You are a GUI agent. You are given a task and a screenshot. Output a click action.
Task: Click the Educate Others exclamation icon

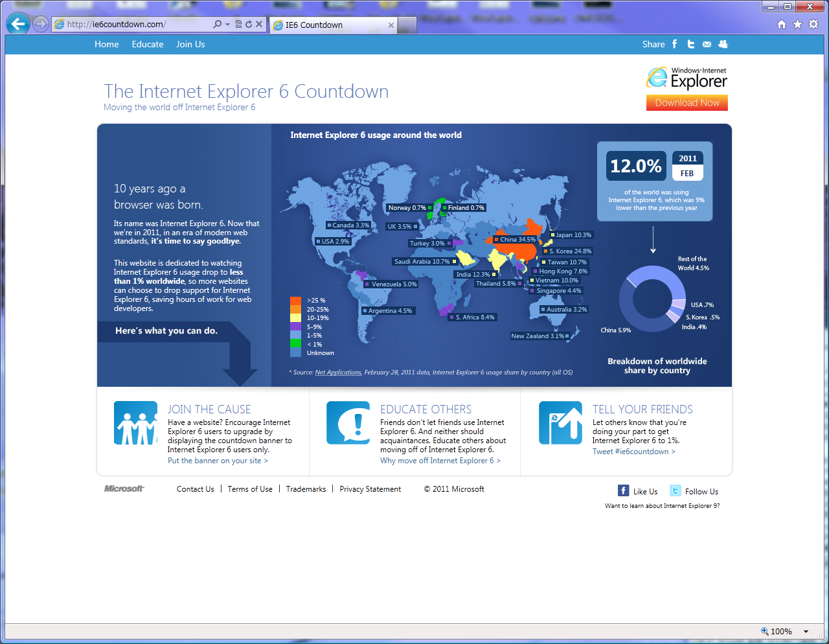click(348, 423)
